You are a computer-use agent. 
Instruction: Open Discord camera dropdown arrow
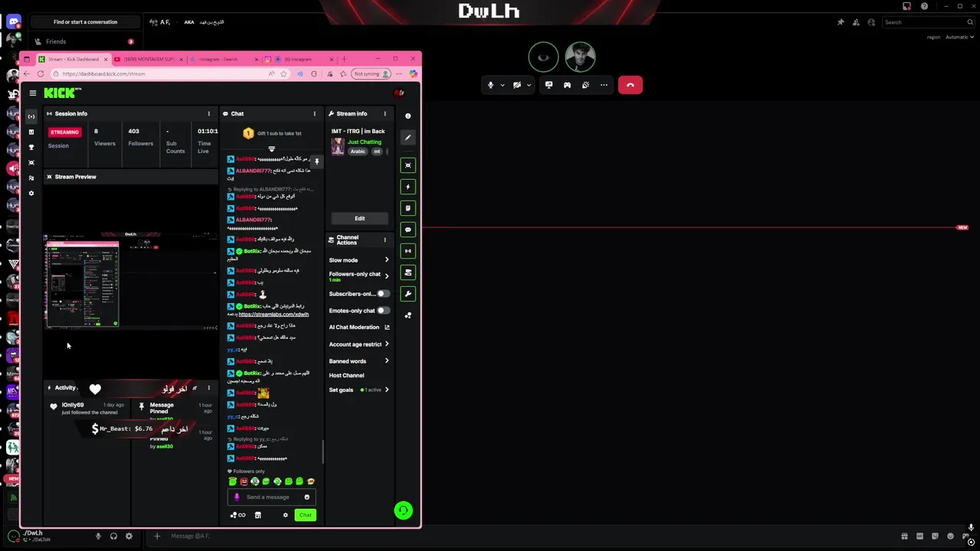[528, 85]
